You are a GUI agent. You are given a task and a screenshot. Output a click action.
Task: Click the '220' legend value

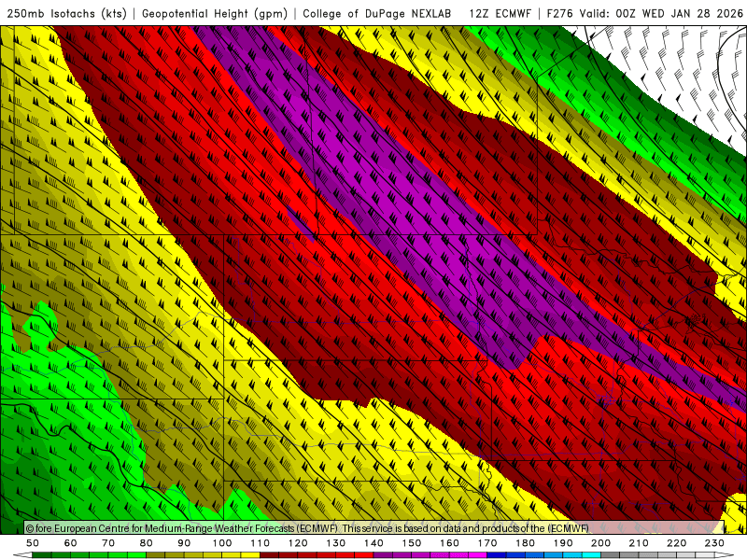coord(676,543)
